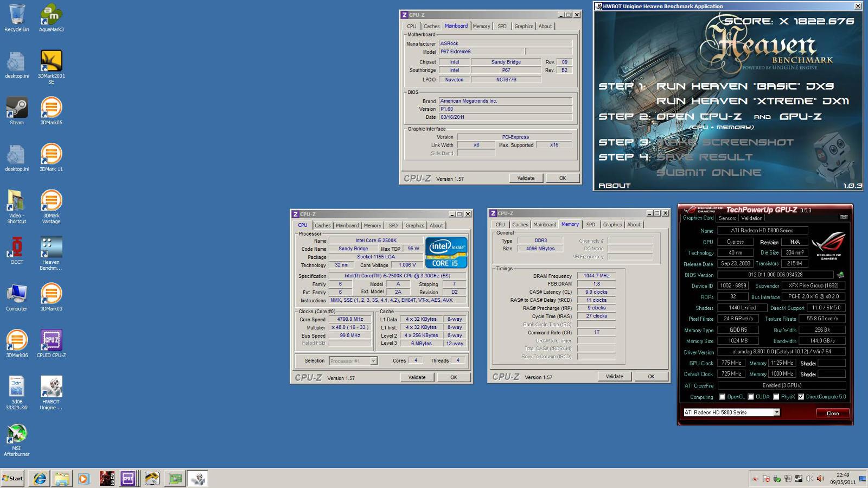Open the Caches tab in the CPU window
Screen dimensions: 868x488
click(322, 225)
